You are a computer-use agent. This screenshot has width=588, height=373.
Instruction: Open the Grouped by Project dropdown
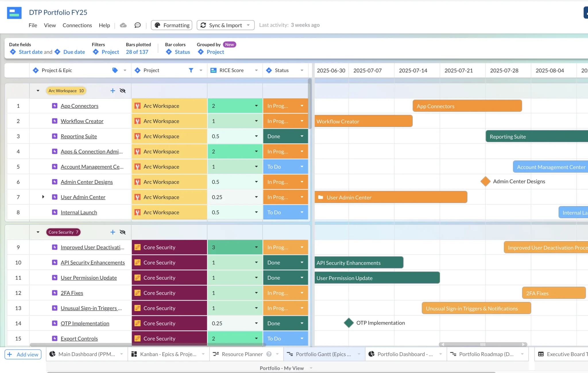(215, 51)
